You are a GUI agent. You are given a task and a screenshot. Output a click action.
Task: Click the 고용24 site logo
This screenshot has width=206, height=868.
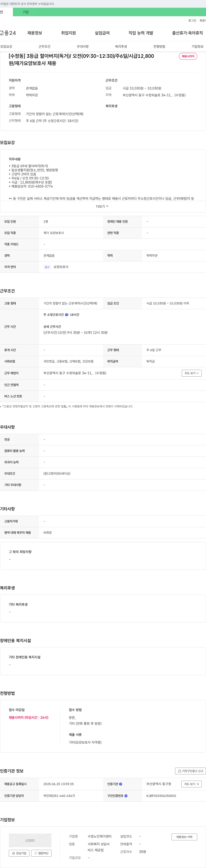click(8, 33)
